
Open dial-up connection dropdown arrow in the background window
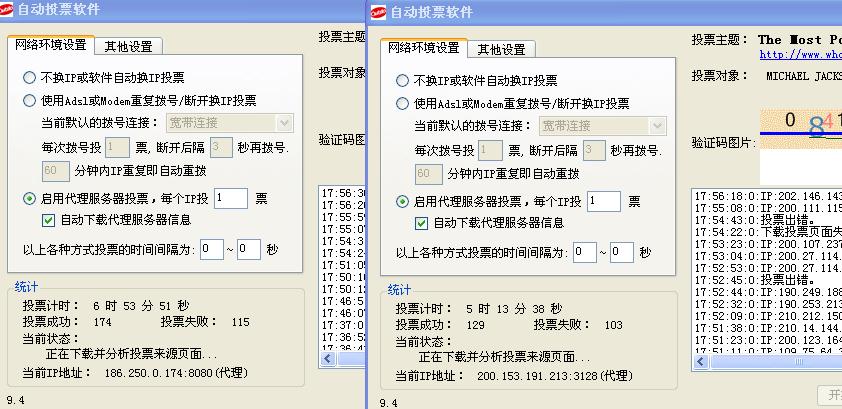pos(284,123)
